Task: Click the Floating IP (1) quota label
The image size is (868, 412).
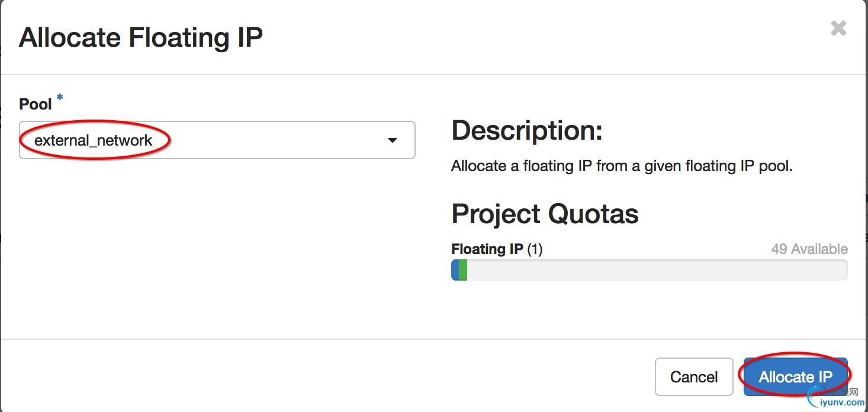Action: pos(496,249)
